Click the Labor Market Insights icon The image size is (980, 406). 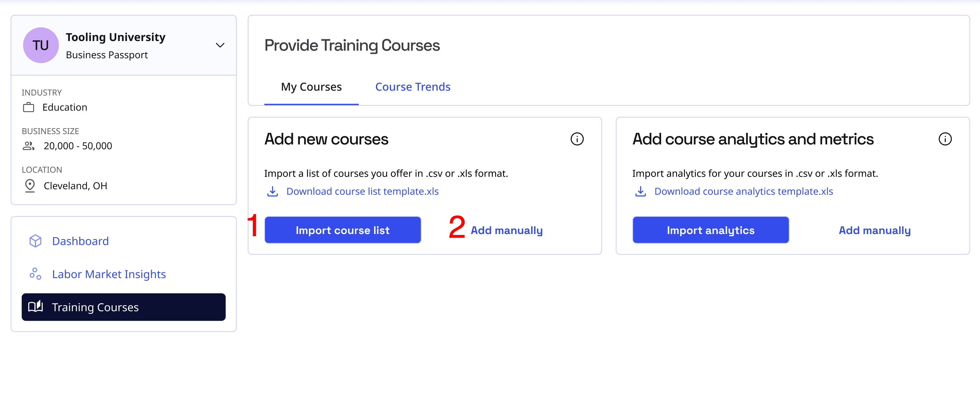[35, 274]
